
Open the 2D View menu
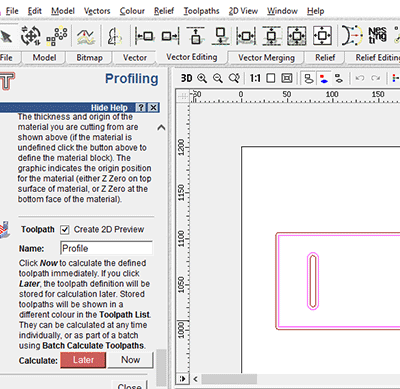(x=243, y=11)
